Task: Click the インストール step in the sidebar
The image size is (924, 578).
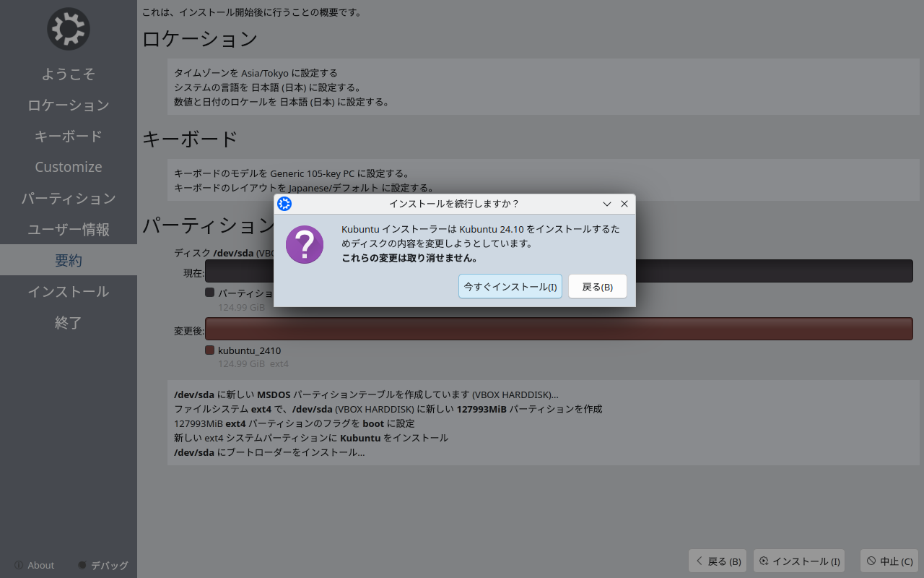Action: 69,291
